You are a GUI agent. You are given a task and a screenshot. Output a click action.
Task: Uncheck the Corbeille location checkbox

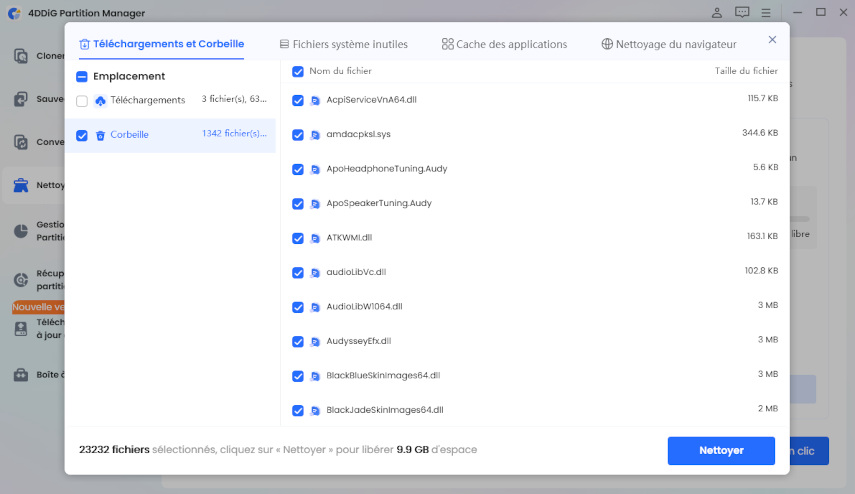tap(82, 135)
